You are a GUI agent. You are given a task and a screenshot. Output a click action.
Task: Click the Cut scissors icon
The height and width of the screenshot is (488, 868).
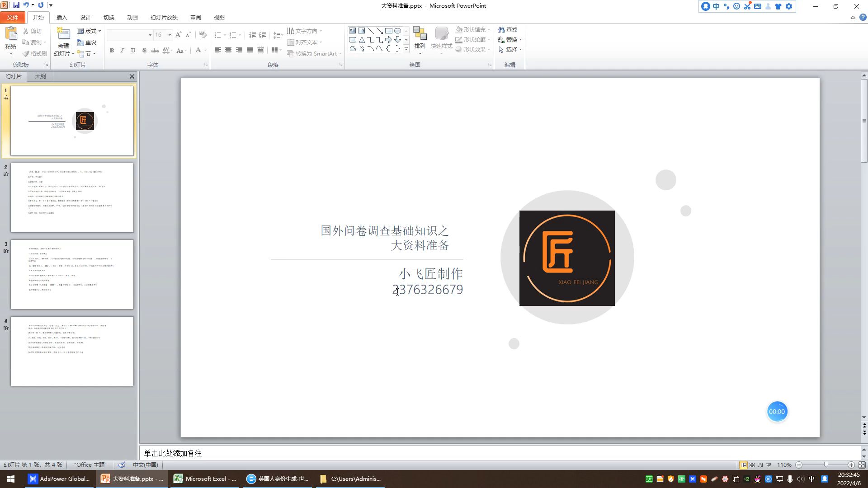coord(26,31)
